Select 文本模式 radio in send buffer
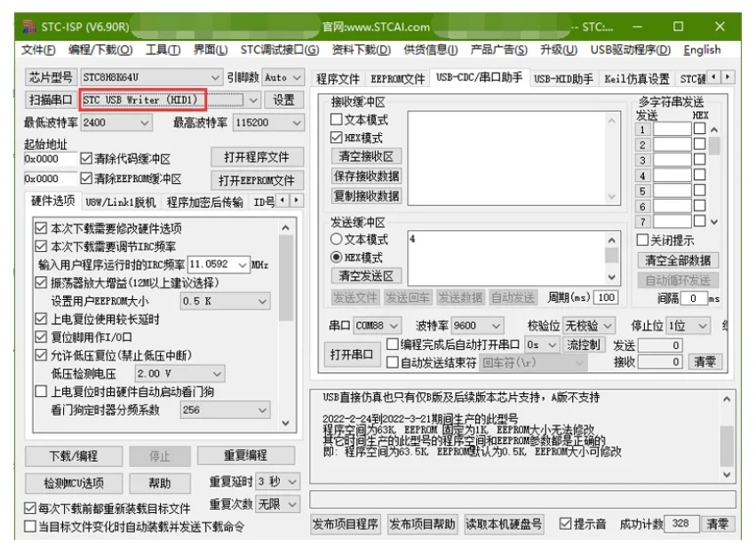Screen dimensions: 756x554 click(x=336, y=239)
